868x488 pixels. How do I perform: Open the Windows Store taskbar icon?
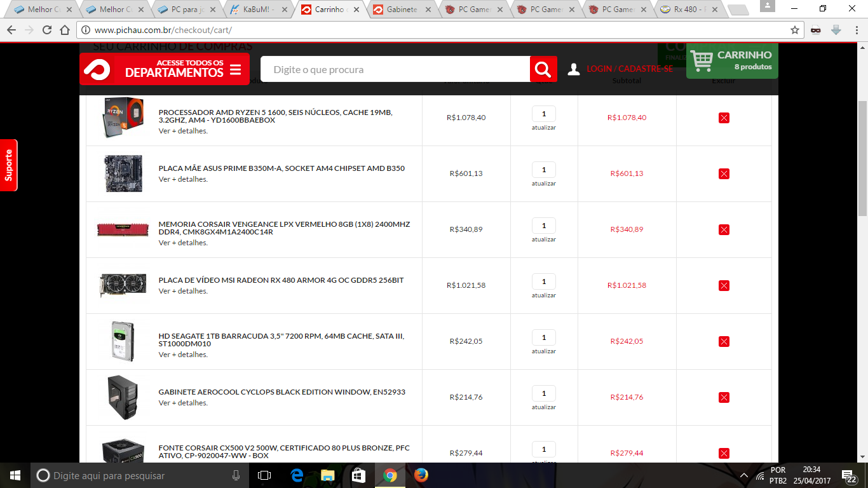(358, 475)
